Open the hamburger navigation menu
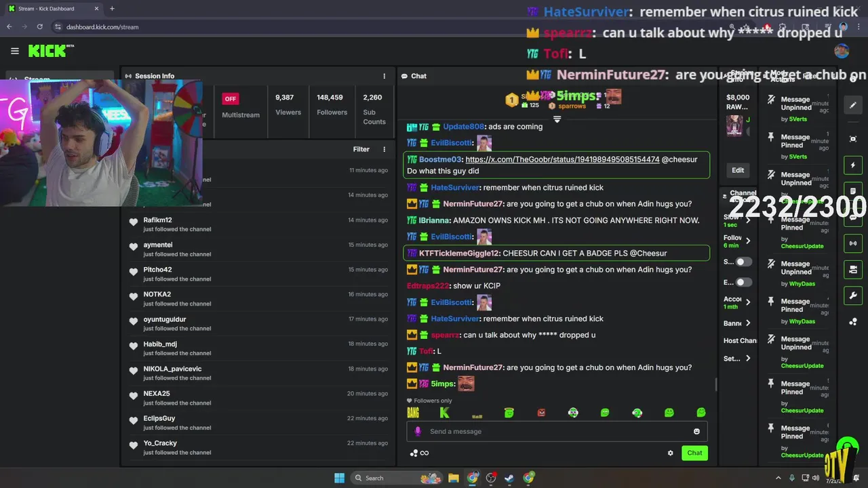This screenshot has width=868, height=488. click(x=15, y=51)
